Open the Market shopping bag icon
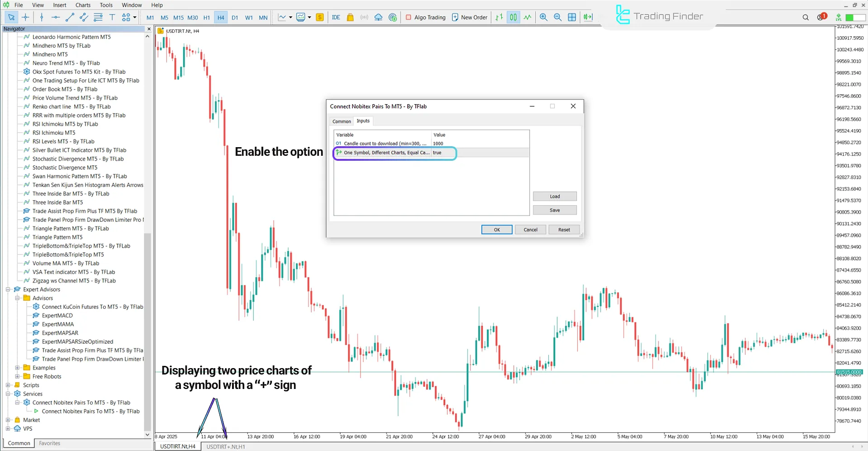Viewport: 868px width, 451px height. (x=351, y=17)
